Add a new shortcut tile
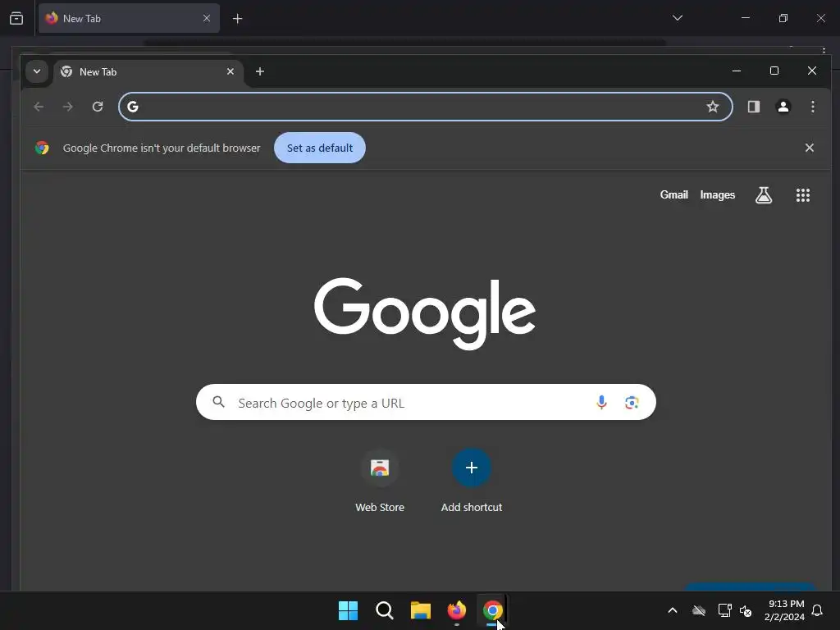Screen dimensions: 840x630 point(472,480)
